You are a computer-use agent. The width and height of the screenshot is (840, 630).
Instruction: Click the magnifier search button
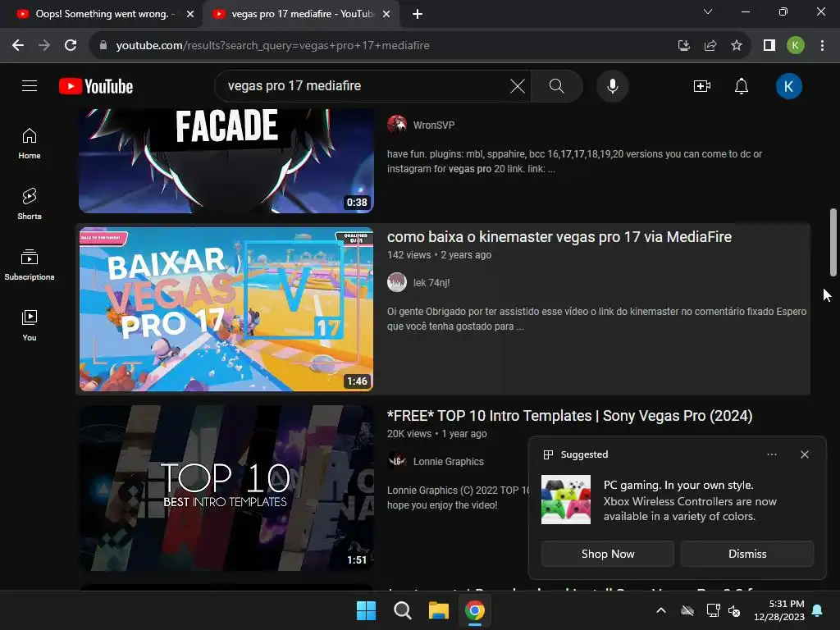tap(557, 85)
